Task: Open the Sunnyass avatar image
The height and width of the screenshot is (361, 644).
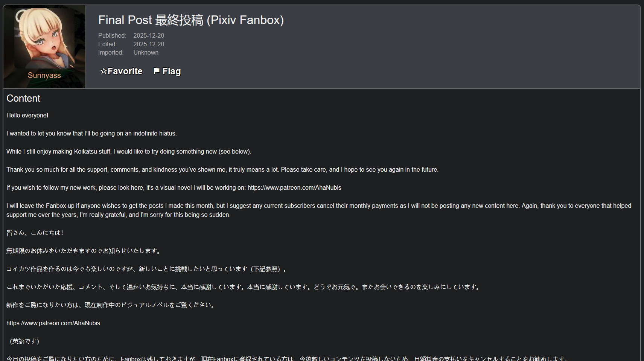Action: [44, 38]
